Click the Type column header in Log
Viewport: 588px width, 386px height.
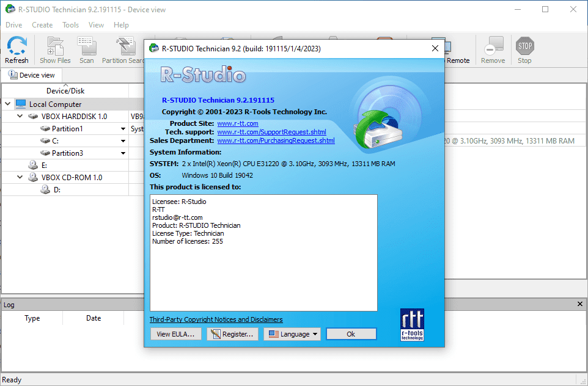click(32, 318)
